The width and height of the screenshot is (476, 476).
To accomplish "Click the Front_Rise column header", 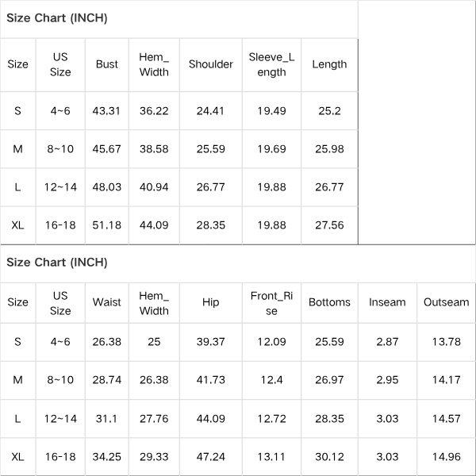I will (x=271, y=303).
